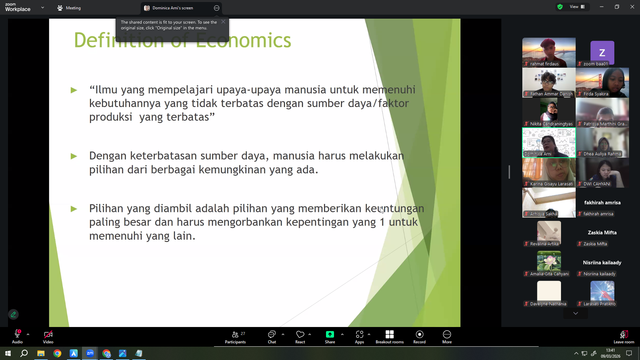Open the More options menu
This screenshot has width=640, height=360.
(x=447, y=337)
